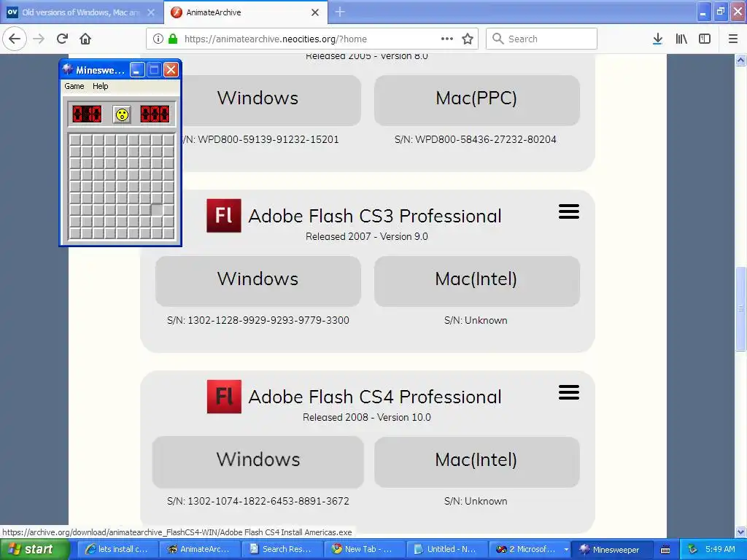Click Adobe Flash CS4 Fl logo
Viewport: 747px width, 560px height.
(x=224, y=397)
